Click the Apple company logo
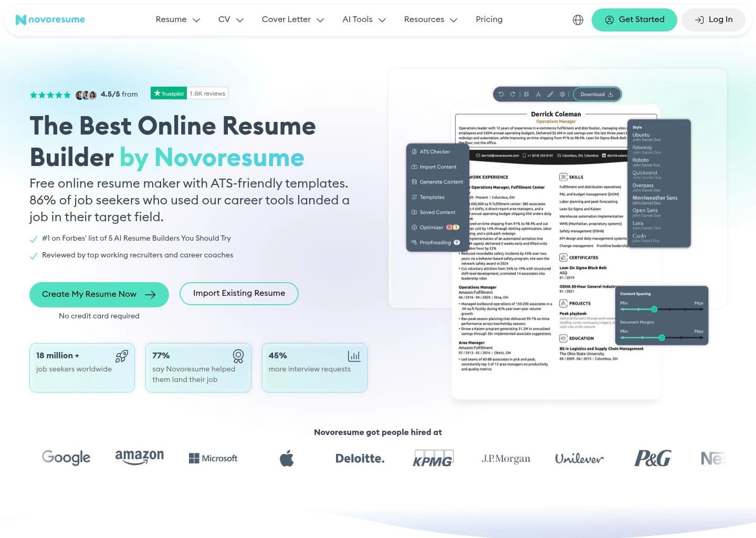756x538 pixels. (x=287, y=458)
